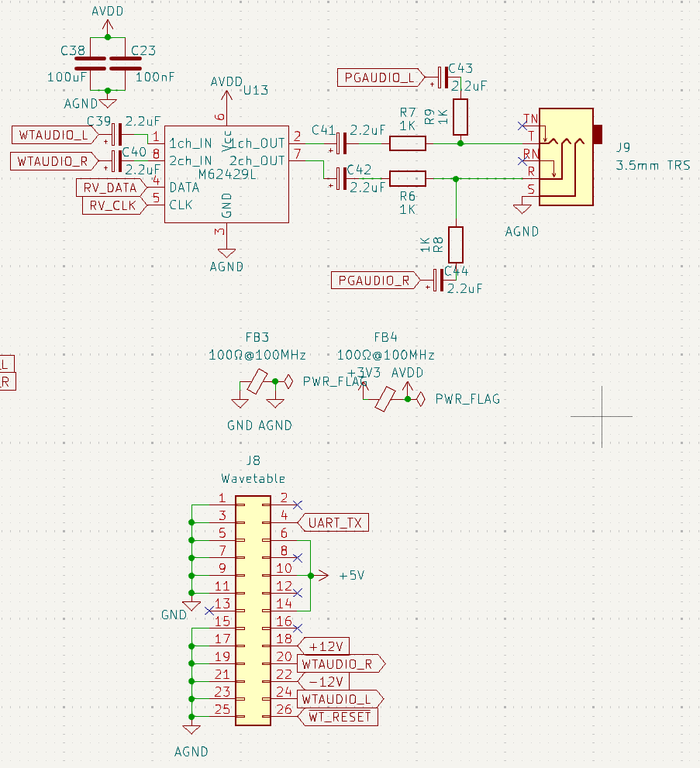Select the PGAUDIO_L global label
Image resolution: width=700 pixels, height=768 pixels.
click(x=381, y=77)
